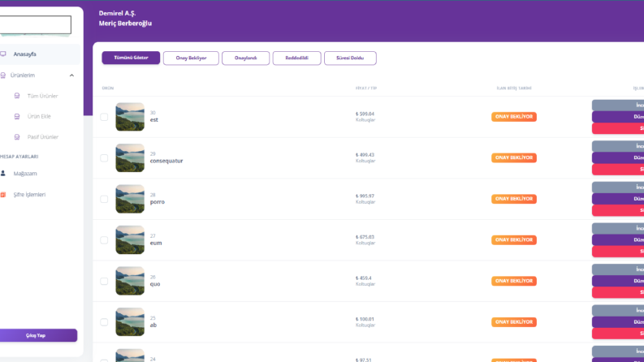Select the Onay Bekliyor filter tab
Image resolution: width=644 pixels, height=362 pixels.
coord(191,58)
